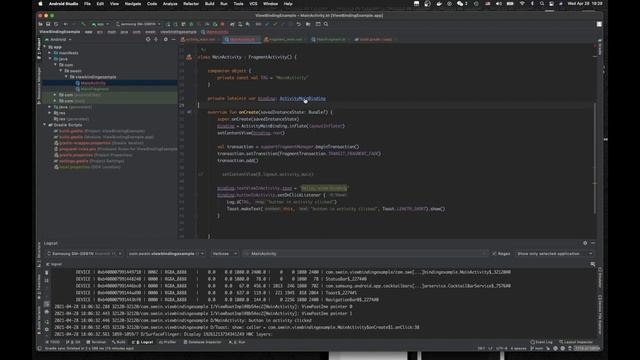
Task: Click the Undo arrow in the toolbar
Action: (x=299, y=24)
